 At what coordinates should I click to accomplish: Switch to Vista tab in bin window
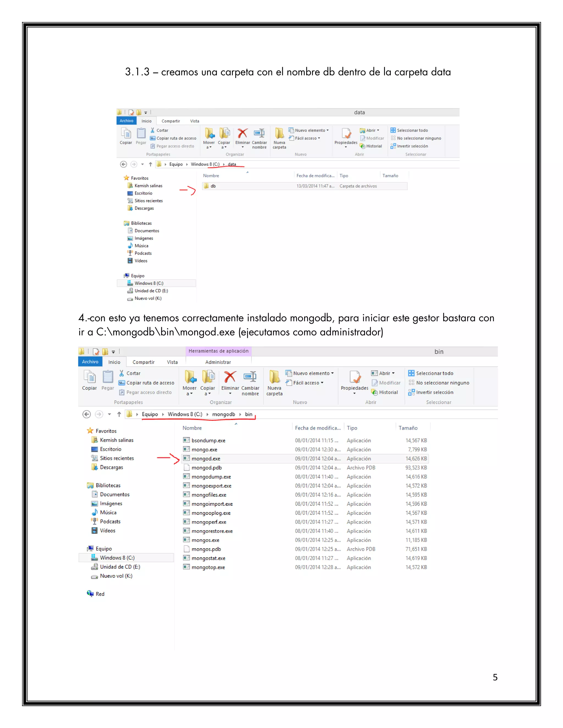click(172, 362)
